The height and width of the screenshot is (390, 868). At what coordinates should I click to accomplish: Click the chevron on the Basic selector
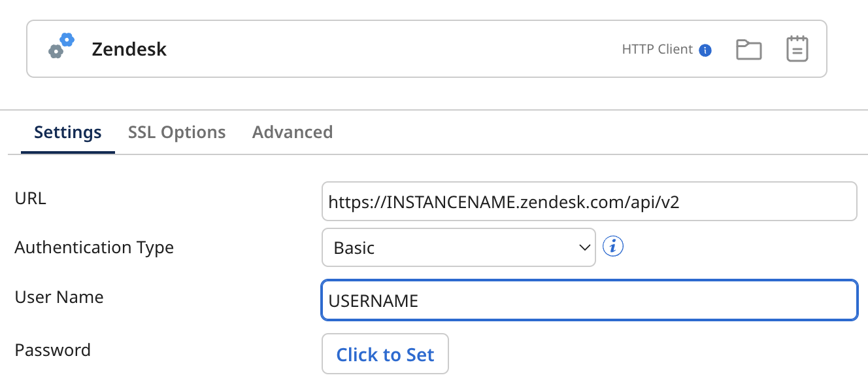coord(584,247)
